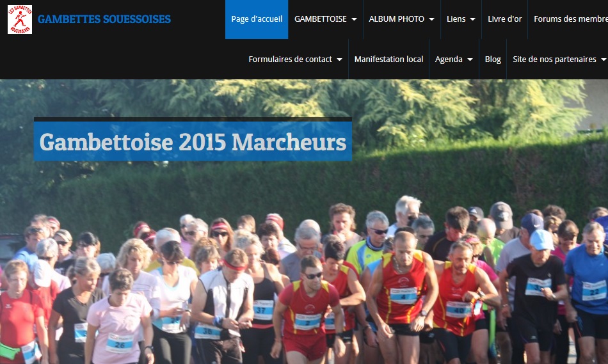Viewport: 608px width, 364px height.
Task: Click the Gambettes Souessoises red runner logo
Action: coord(20,19)
